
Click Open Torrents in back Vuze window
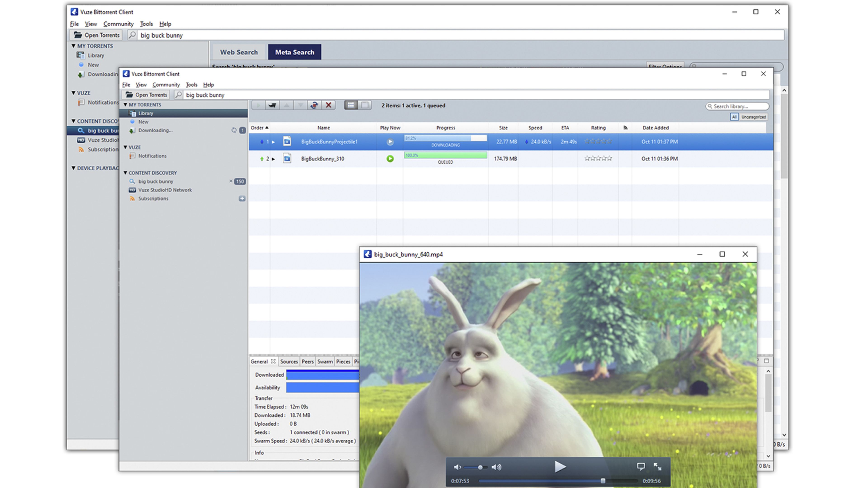pos(97,35)
